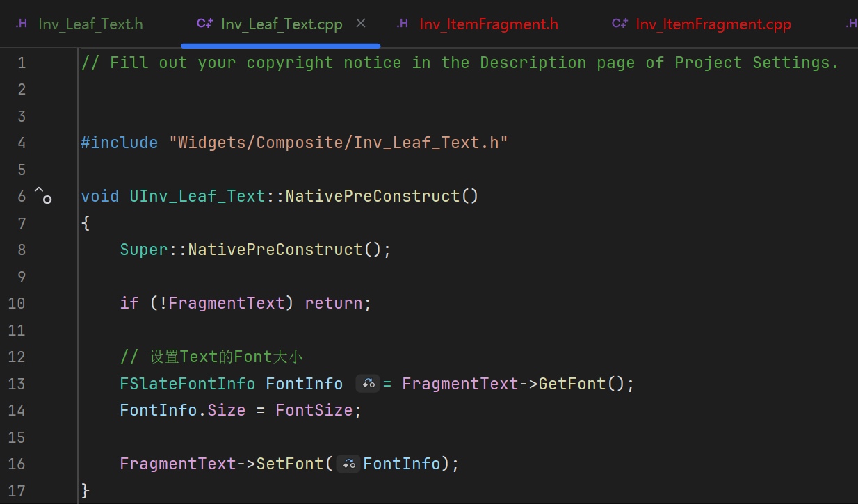The width and height of the screenshot is (858, 504).
Task: Click the Super keyword on line 8
Action: (x=144, y=250)
